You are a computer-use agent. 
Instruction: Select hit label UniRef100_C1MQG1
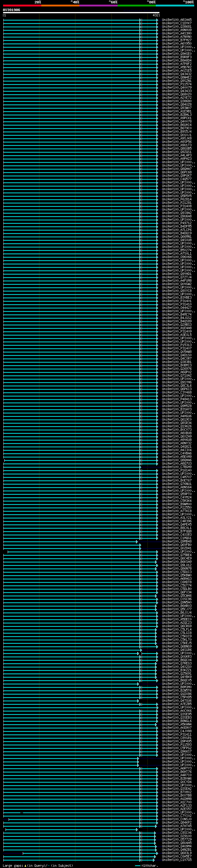coord(177,538)
